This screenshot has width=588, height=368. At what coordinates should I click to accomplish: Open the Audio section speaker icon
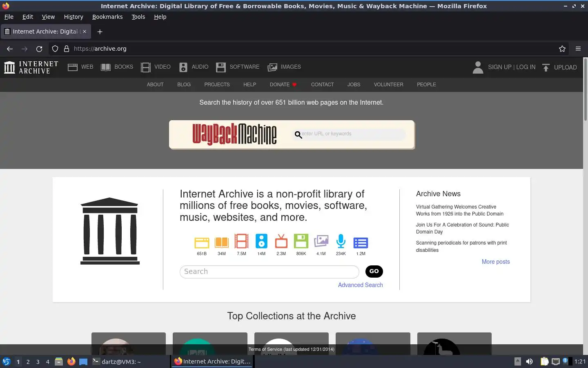point(183,67)
